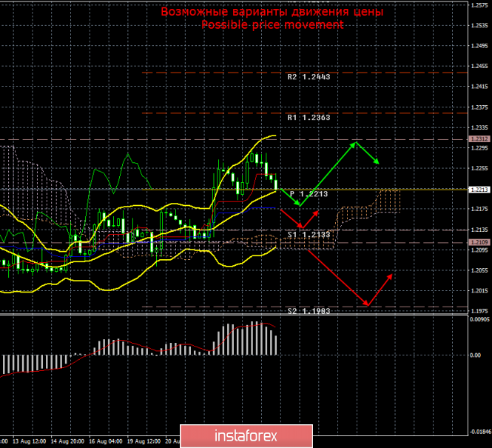The image size is (492, 448).
Task: Click the S2 1.1983 support label
Action: coord(309,311)
